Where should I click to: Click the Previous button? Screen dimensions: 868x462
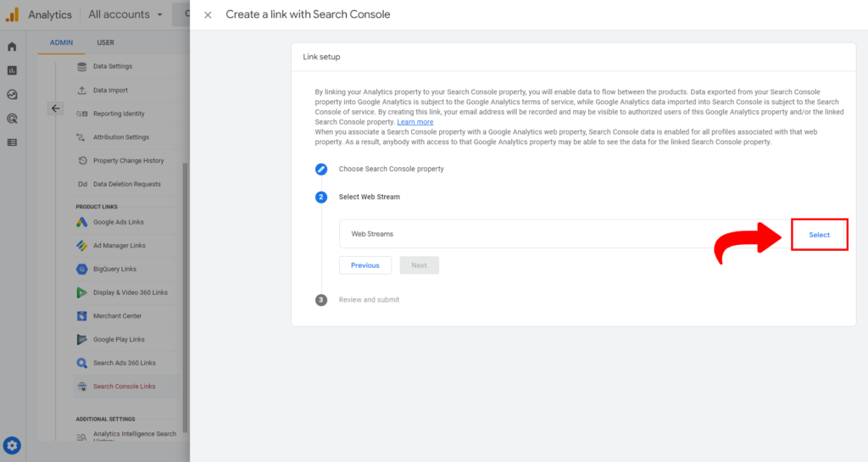[x=365, y=265]
